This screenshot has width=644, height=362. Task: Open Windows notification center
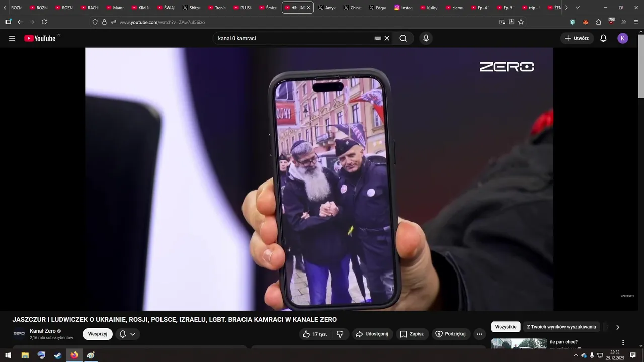[633, 355]
